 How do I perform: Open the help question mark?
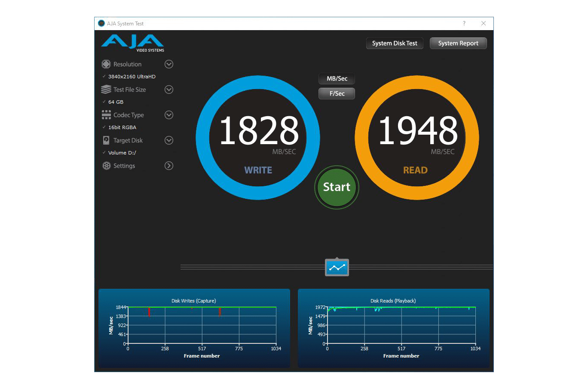tap(464, 23)
